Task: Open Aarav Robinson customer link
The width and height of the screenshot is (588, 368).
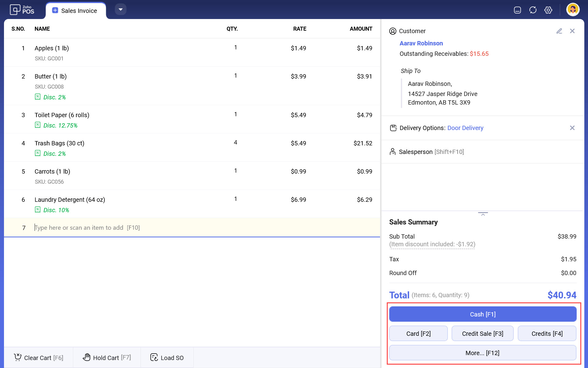Action: coord(421,43)
